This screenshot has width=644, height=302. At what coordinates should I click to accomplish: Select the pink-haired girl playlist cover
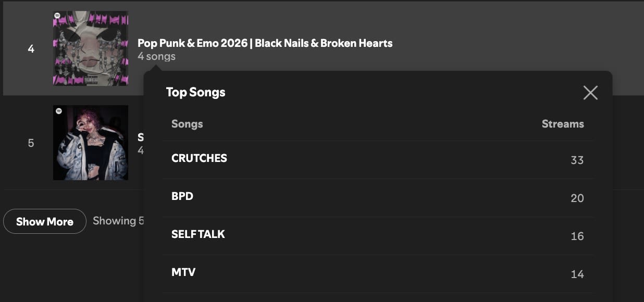[91, 143]
